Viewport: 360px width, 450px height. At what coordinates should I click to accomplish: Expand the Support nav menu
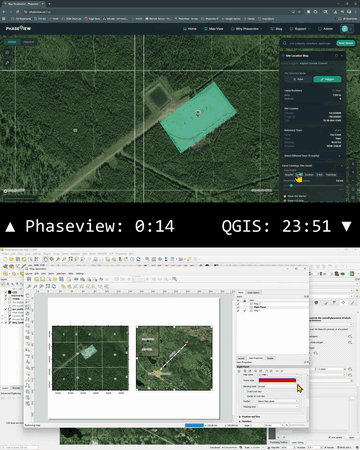(300, 29)
